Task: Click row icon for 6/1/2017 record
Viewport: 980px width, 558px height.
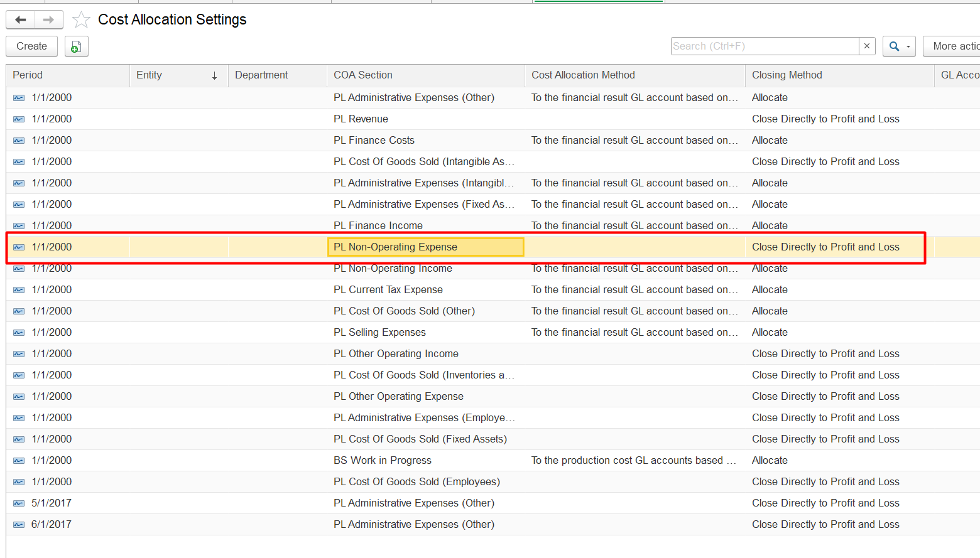Action: pyautogui.click(x=19, y=525)
